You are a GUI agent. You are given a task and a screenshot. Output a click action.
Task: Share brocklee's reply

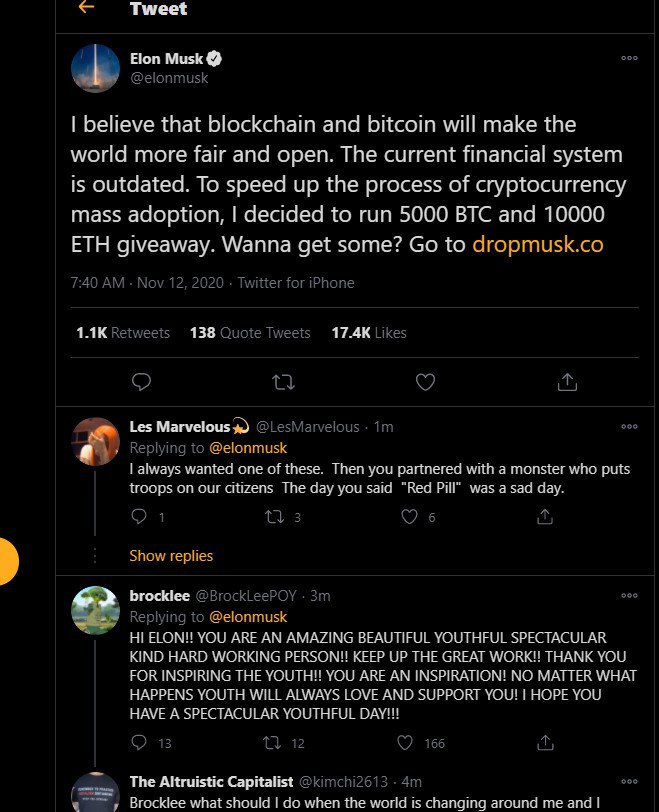click(x=545, y=743)
